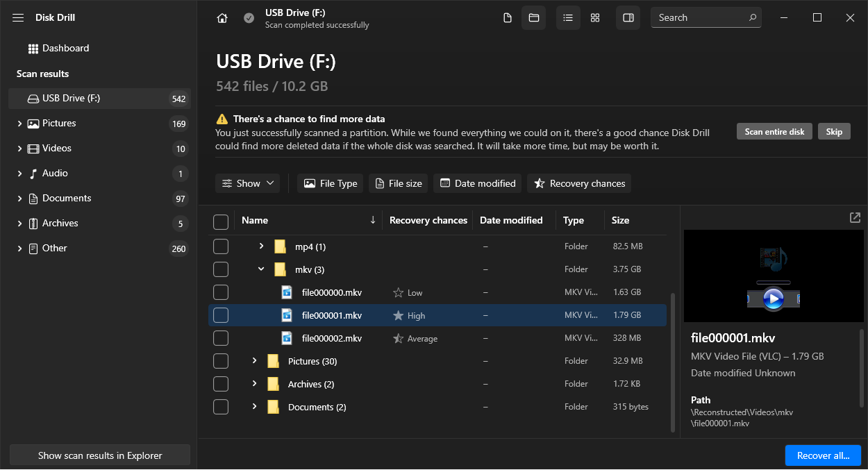Screen dimensions: 868x470
Task: Check the Pictures (30) checkbox
Action: click(221, 361)
